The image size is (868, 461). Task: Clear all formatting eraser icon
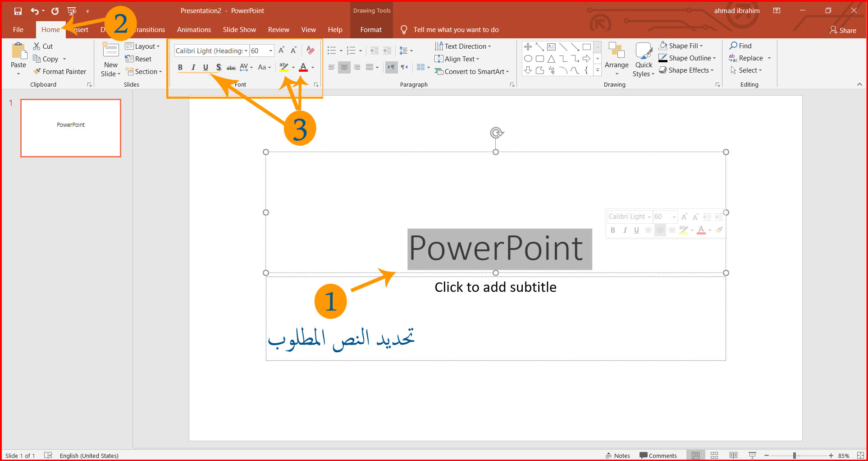[x=311, y=51]
